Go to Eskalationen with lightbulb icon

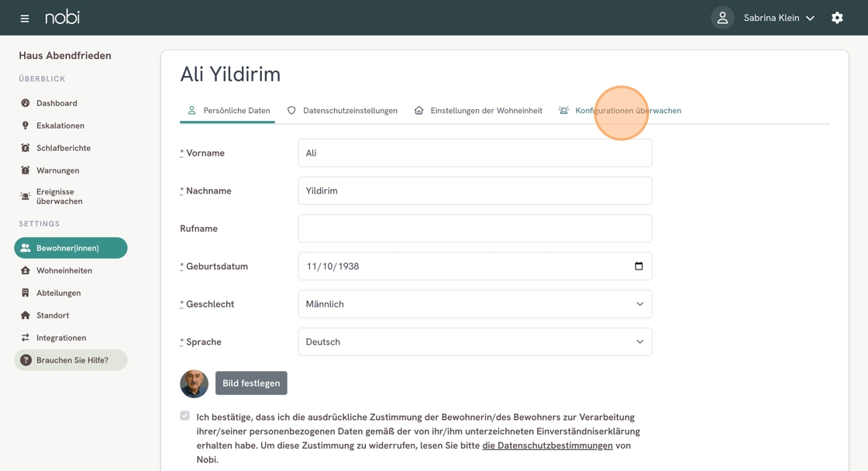pos(26,125)
